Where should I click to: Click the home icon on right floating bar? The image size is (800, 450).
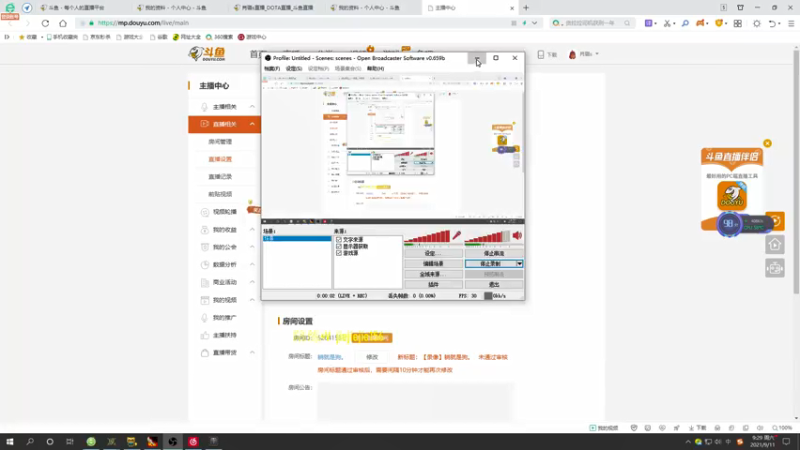pyautogui.click(x=774, y=245)
